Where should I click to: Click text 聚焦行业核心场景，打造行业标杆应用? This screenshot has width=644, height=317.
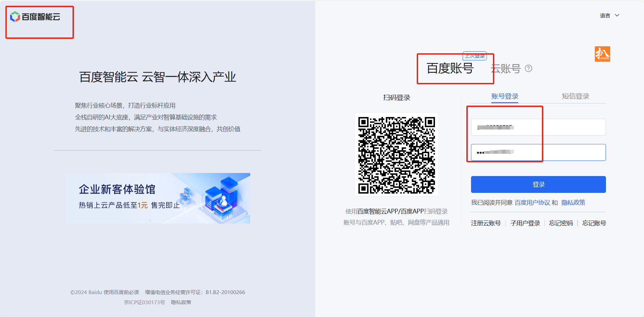[125, 106]
